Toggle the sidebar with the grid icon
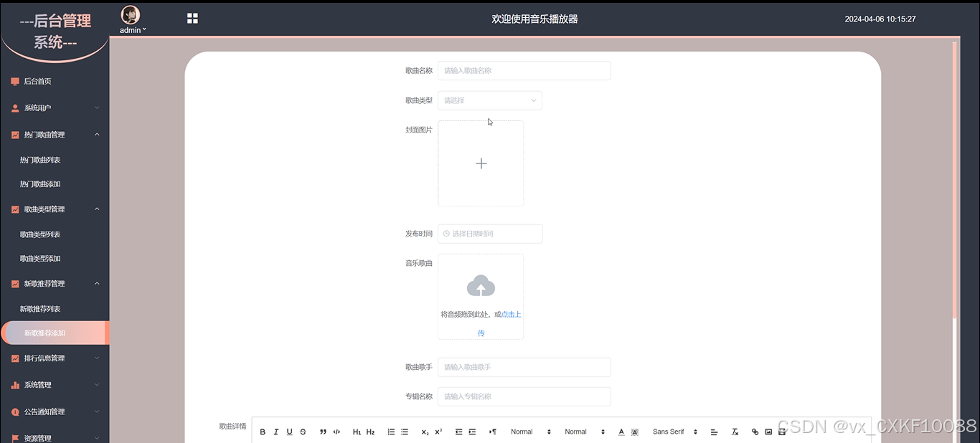Screen dimensions: 980x443 click(192, 19)
